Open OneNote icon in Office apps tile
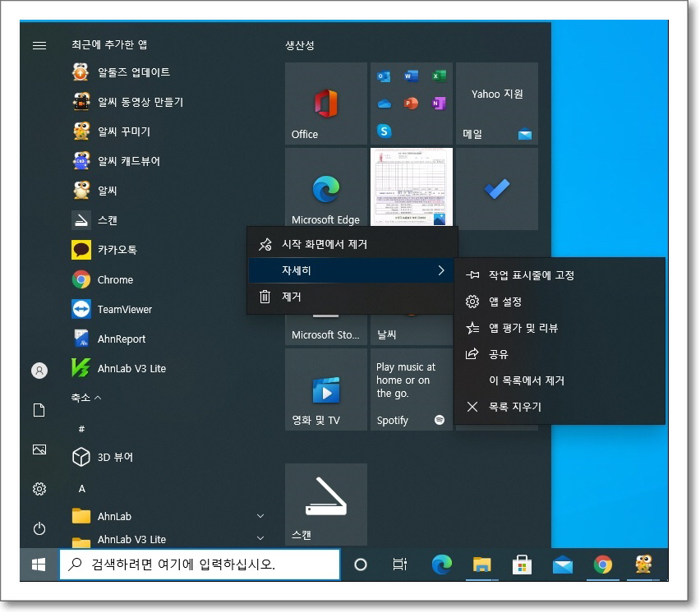 [x=439, y=104]
